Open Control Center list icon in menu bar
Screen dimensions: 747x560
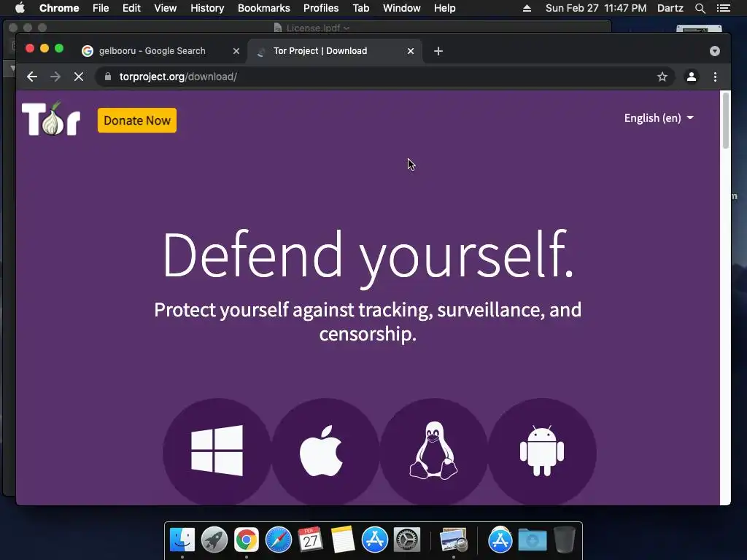point(723,8)
